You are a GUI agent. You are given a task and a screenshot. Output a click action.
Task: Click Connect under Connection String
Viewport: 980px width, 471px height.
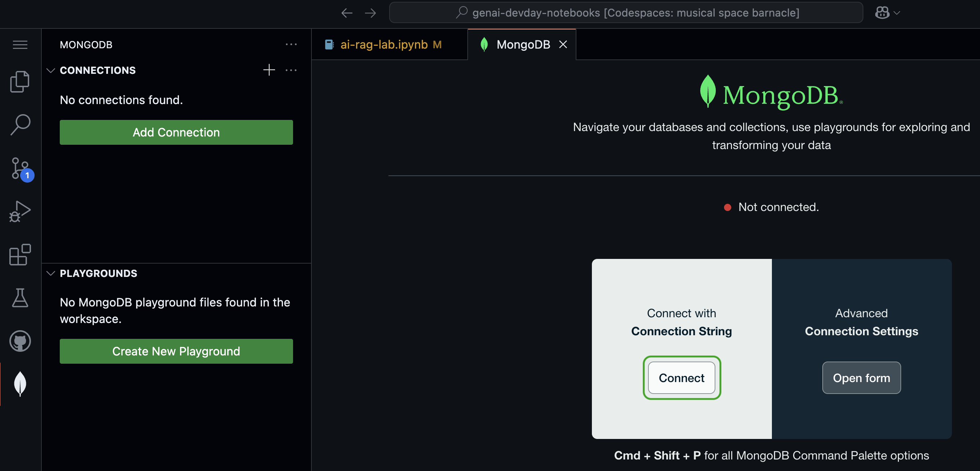coord(682,378)
